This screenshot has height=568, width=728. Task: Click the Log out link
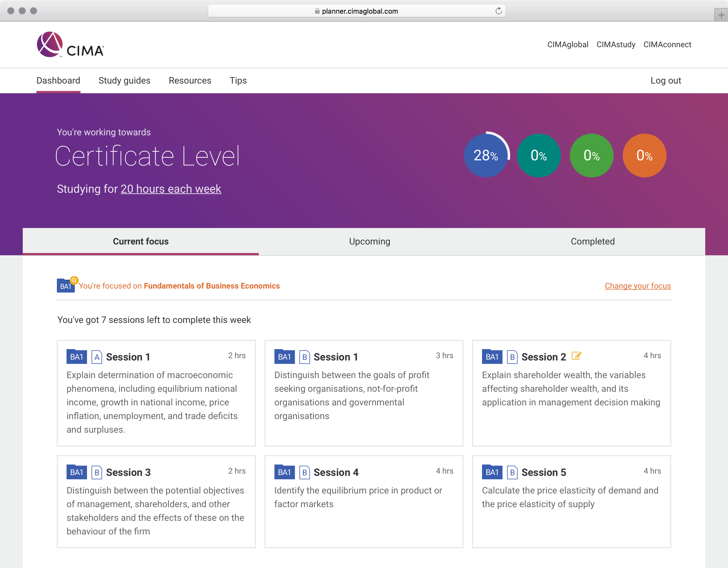click(x=666, y=81)
